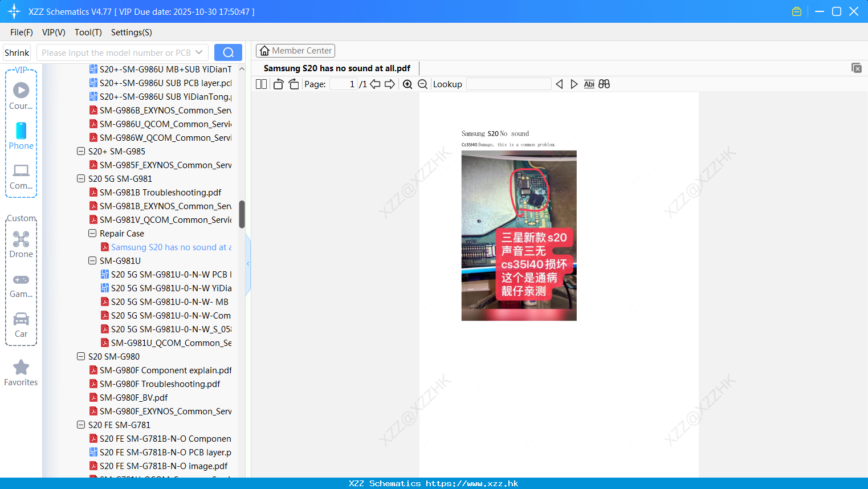Open SM-G985F_EXYNOS_Common_Service file
Image resolution: width=868 pixels, height=489 pixels.
160,165
